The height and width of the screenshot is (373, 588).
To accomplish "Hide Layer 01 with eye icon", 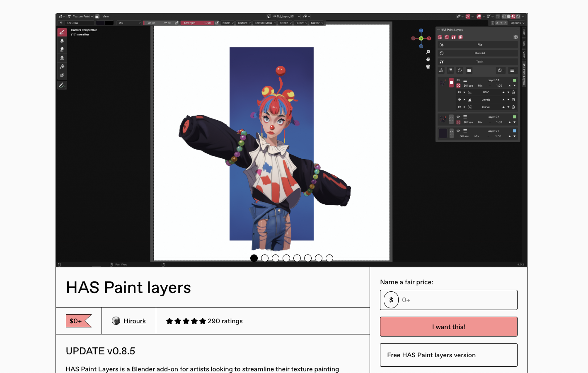I will [x=458, y=131].
